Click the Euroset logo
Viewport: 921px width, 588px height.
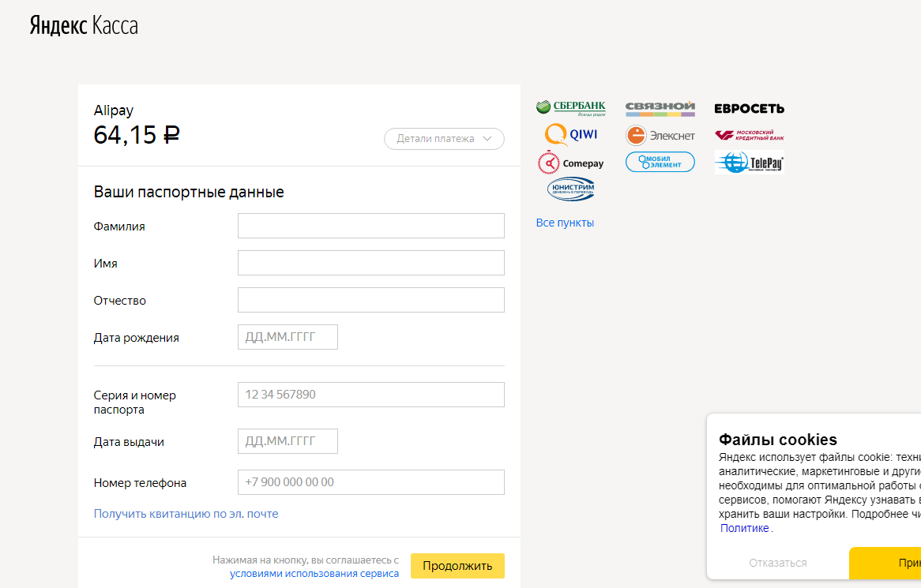(749, 109)
